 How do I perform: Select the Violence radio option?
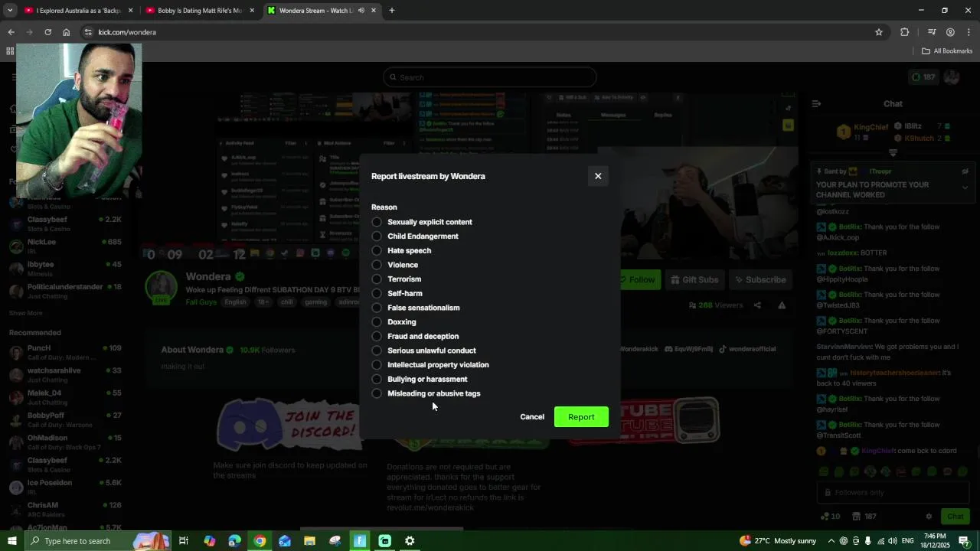[377, 265]
